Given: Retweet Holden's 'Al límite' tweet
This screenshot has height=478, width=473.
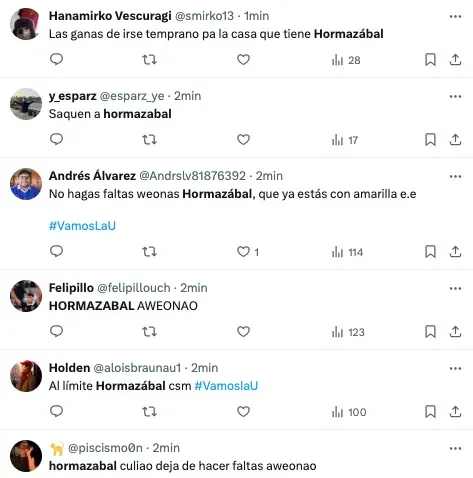Looking at the screenshot, I should click(x=149, y=412).
